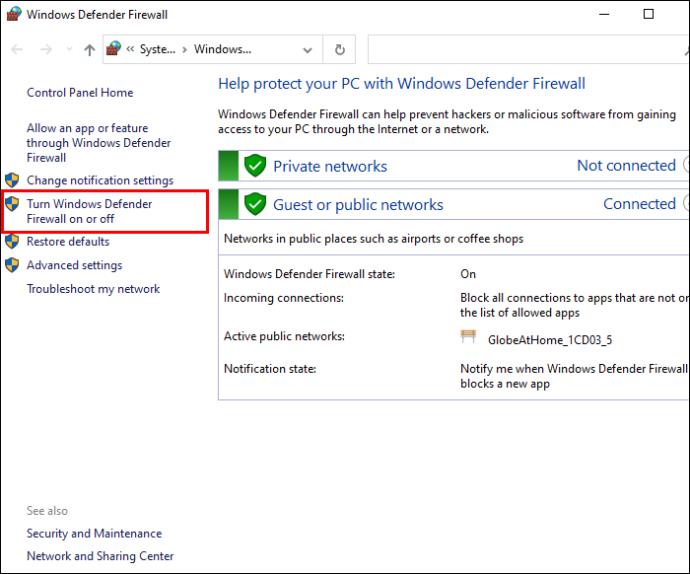Image resolution: width=690 pixels, height=574 pixels.
Task: Click shield icon beside Turn Firewall on or off
Action: [x=12, y=203]
